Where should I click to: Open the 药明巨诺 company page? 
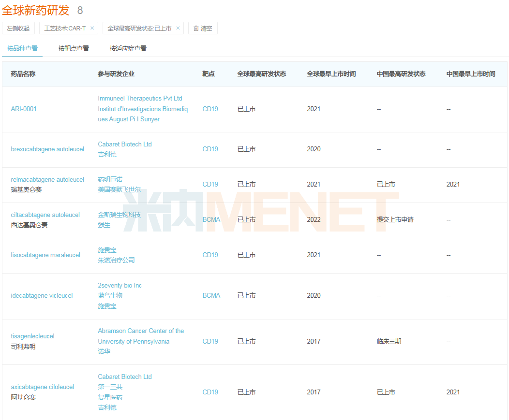[x=109, y=179]
